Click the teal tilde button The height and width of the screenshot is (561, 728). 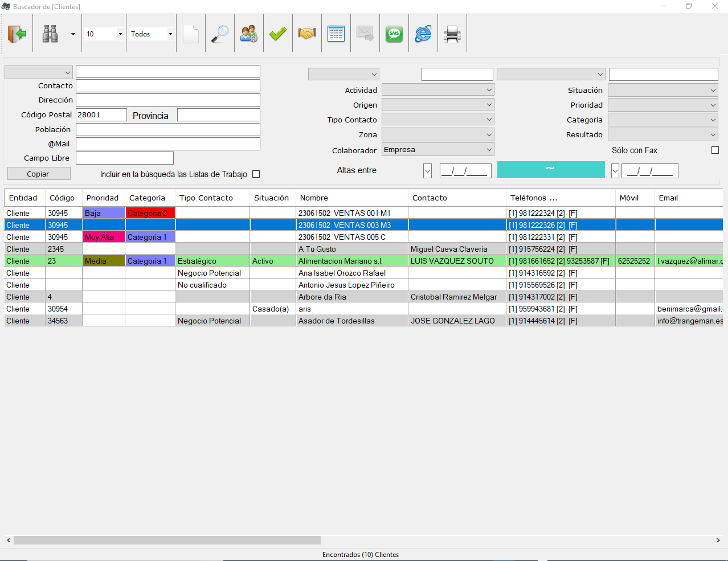pos(551,170)
